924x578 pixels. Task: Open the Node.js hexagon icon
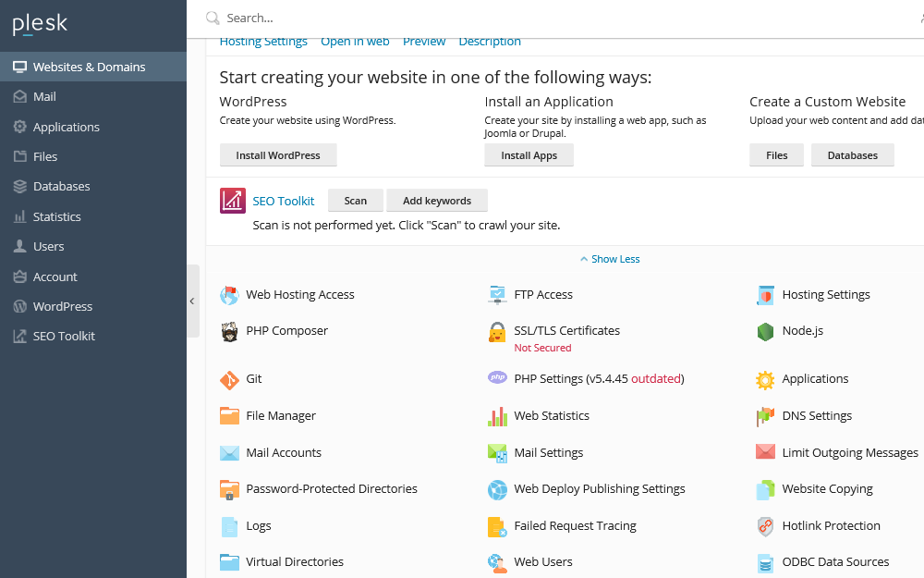coord(765,332)
